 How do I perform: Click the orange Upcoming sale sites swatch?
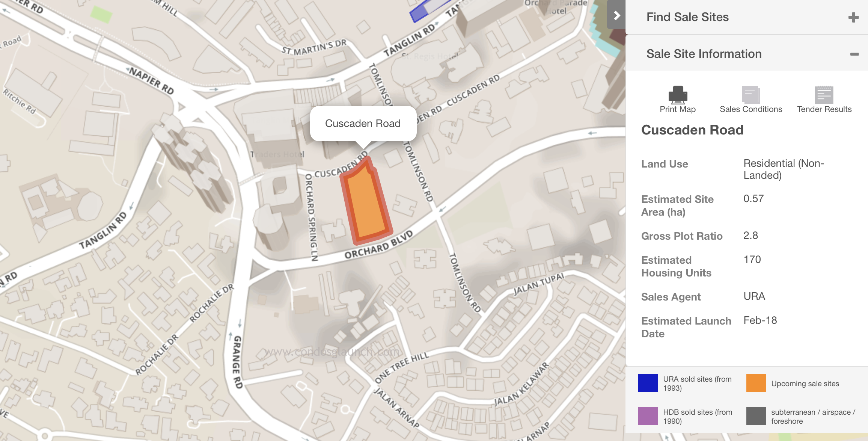pos(756,384)
